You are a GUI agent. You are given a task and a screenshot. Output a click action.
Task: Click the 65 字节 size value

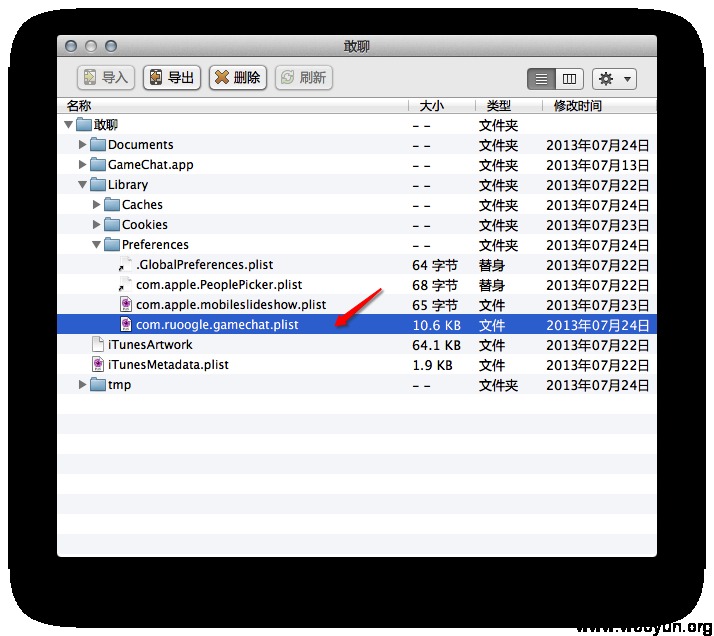click(x=435, y=305)
